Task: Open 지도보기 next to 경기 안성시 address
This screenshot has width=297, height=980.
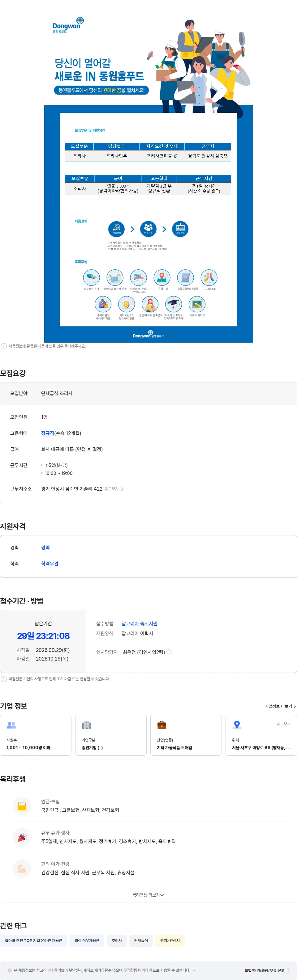Action: click(x=112, y=489)
